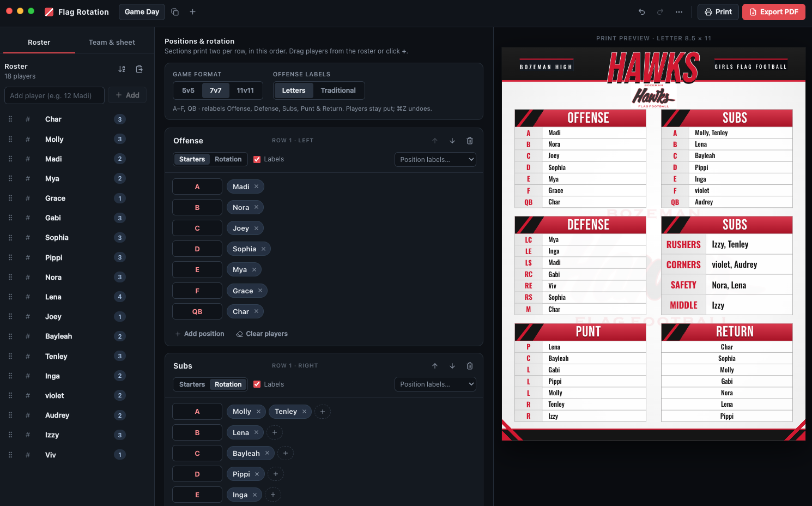Toggle the Offense Labels checkbox

[x=257, y=159]
